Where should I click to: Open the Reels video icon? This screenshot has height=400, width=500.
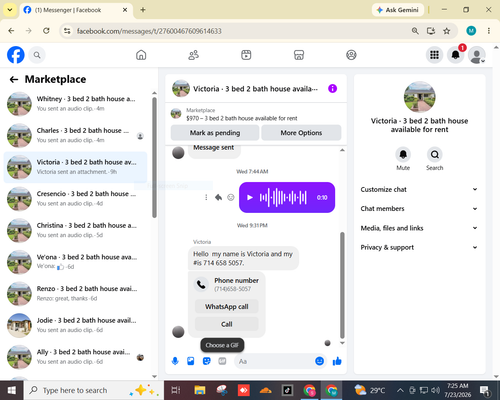point(246,55)
